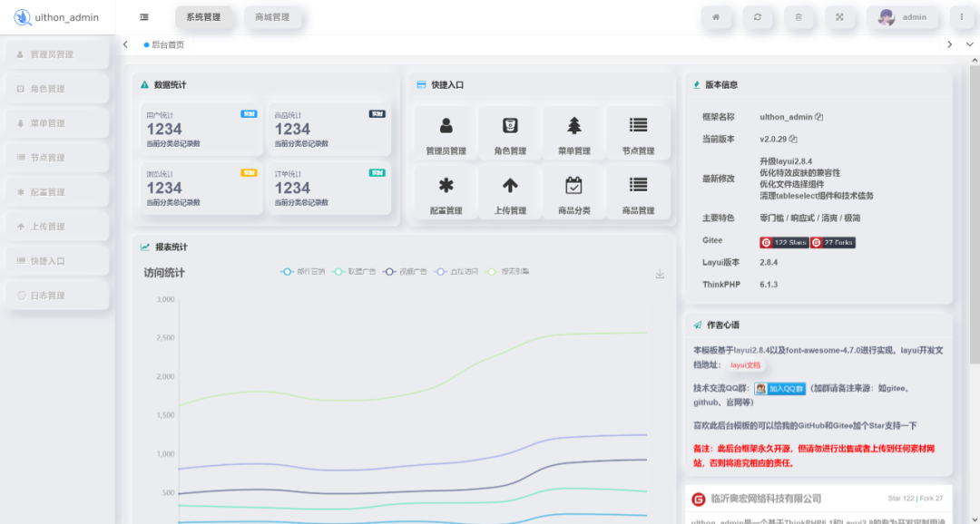980x524 pixels.
Task: Open 商品分类 calendar-style shortcut
Action: (x=573, y=192)
